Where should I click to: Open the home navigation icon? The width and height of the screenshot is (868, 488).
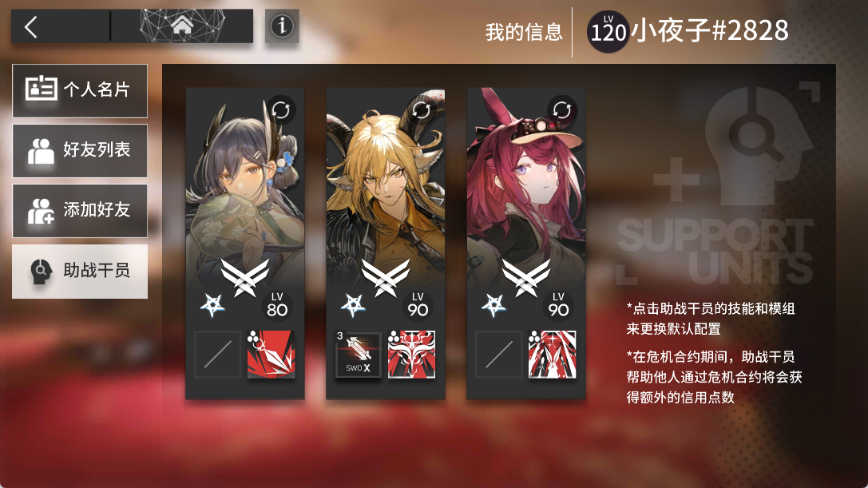[x=181, y=25]
